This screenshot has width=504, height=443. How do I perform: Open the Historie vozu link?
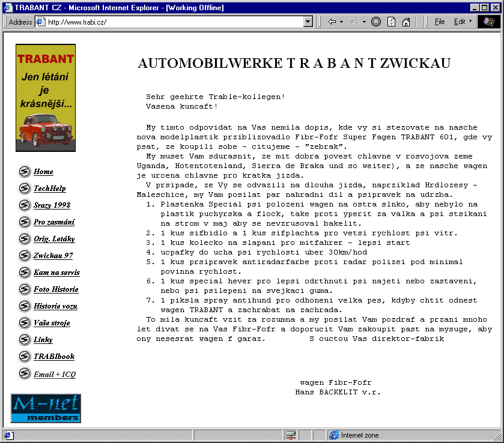click(x=56, y=306)
